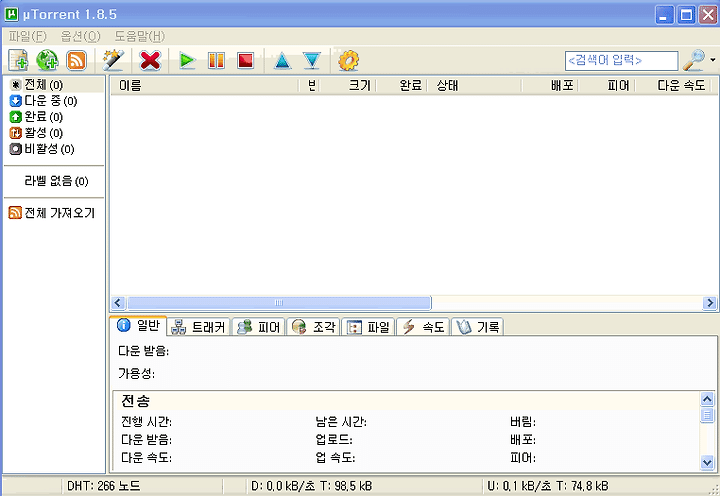Sort by 배포 column header
The width and height of the screenshot is (720, 496).
click(x=551, y=85)
